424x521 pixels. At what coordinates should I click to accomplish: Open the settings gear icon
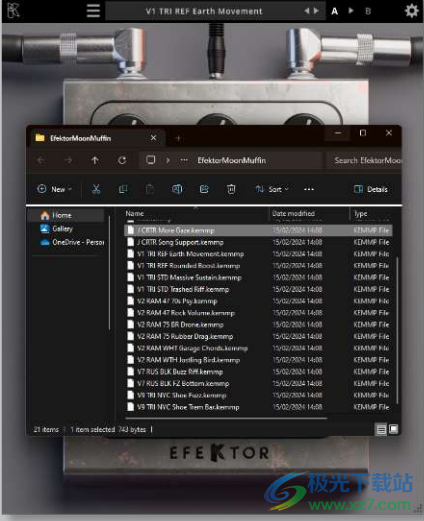point(411,11)
